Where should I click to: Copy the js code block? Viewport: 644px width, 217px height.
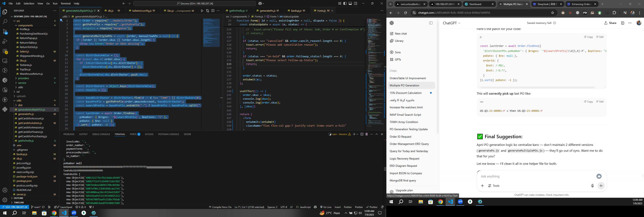(588, 37)
